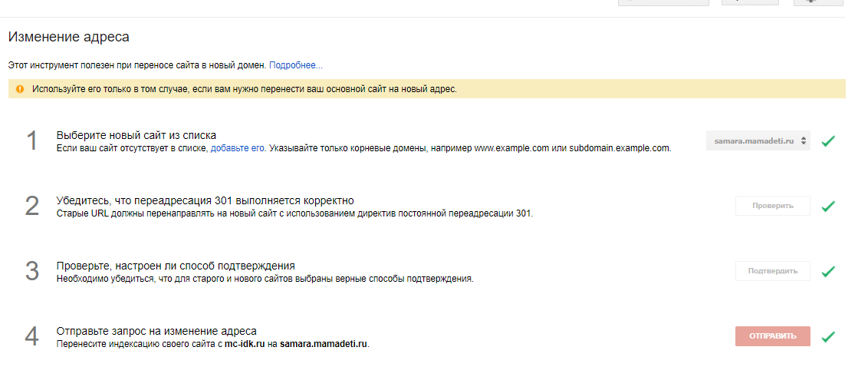
Task: Click the large step number 1
Action: (32, 141)
